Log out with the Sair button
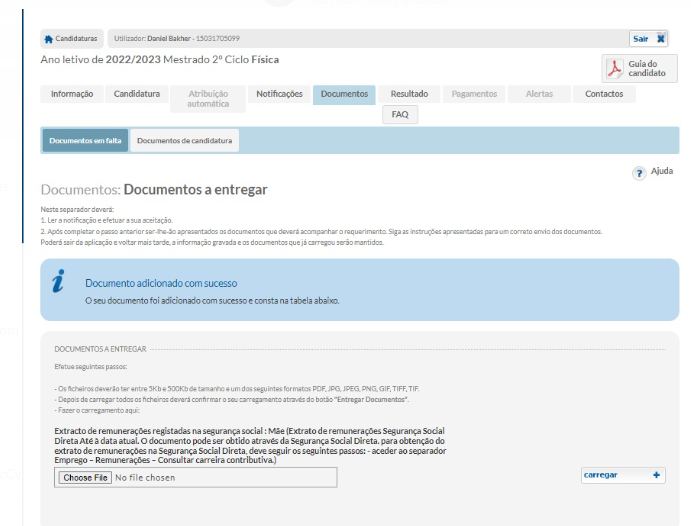This screenshot has height=526, width=691. click(x=648, y=39)
